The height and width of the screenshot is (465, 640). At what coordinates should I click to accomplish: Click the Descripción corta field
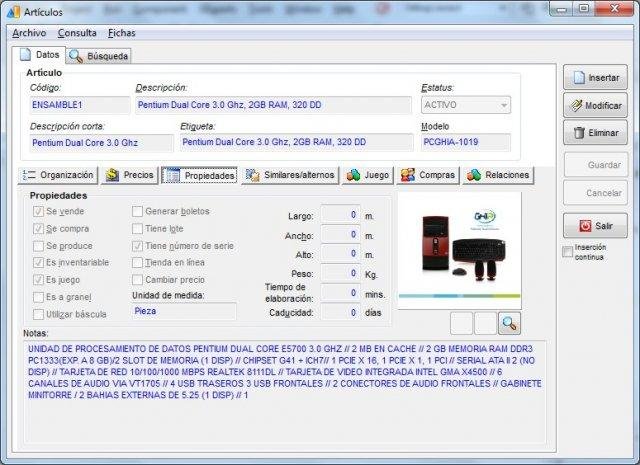click(102, 143)
